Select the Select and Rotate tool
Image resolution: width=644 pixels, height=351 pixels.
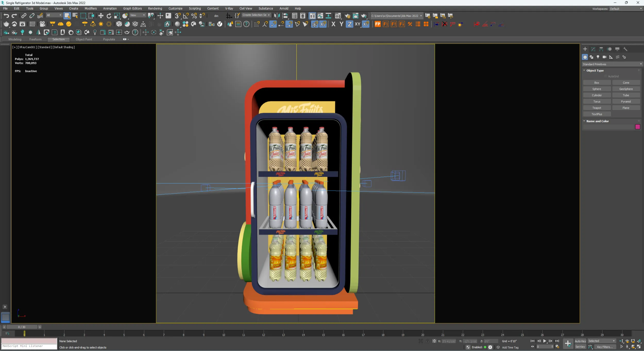tap(109, 16)
